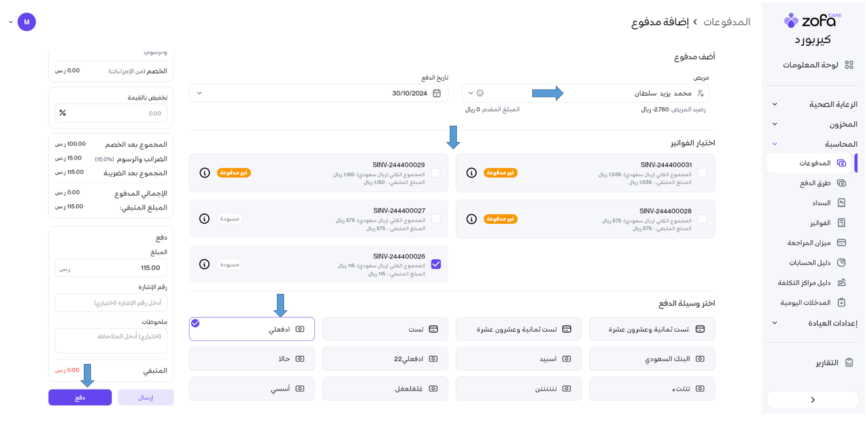The width and height of the screenshot is (868, 432).
Task: Click info icon for invoice SINV-244400026
Action: (x=205, y=264)
